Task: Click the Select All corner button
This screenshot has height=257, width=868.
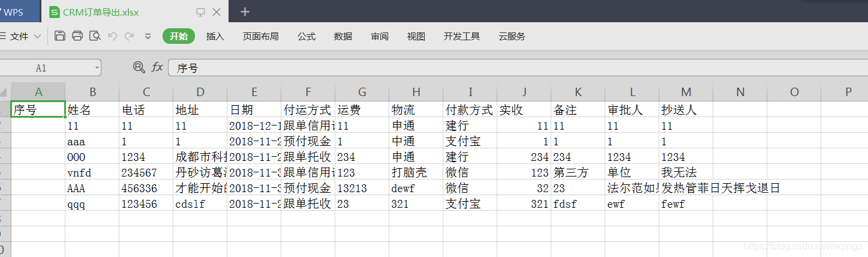Action: [x=5, y=92]
